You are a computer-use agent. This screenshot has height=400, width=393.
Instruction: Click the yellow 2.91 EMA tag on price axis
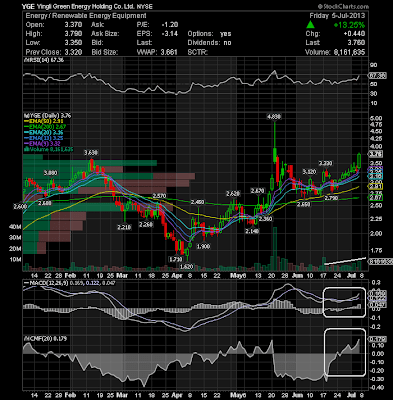376,186
